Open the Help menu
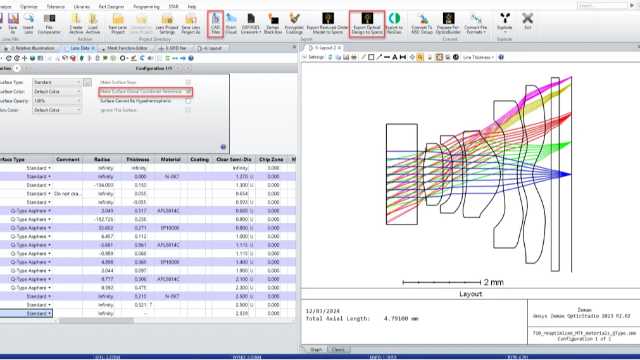Viewport: 640px width, 360px height. coord(192,7)
